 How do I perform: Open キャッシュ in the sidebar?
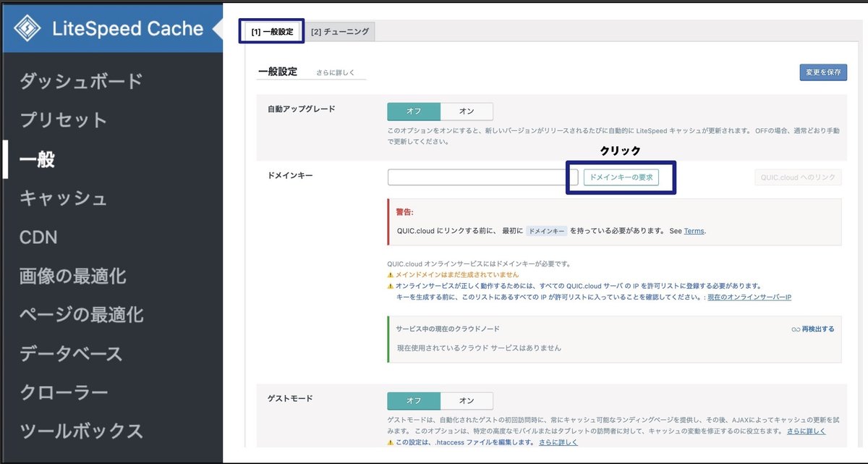click(64, 198)
